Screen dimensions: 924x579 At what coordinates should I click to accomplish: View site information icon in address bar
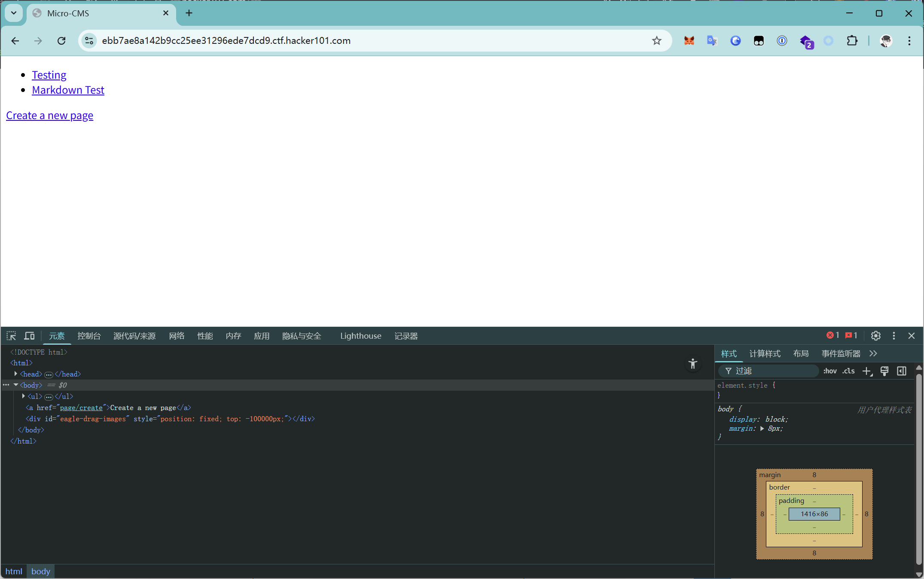[x=89, y=41]
